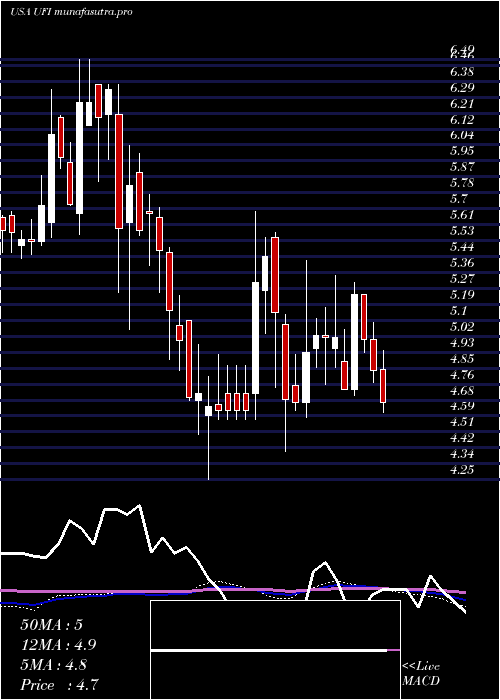Image resolution: width=500 pixels, height=700 pixels.
Task: Select the 6.29 price axis label
Action: 462,88
